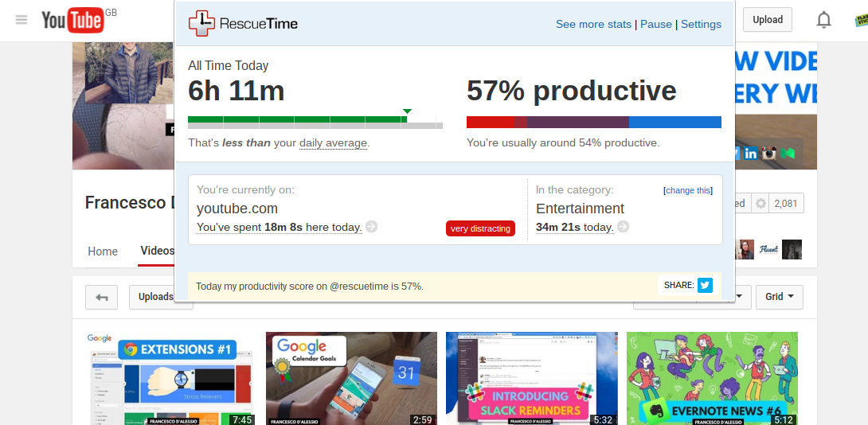Click Entertainment category text

[580, 209]
